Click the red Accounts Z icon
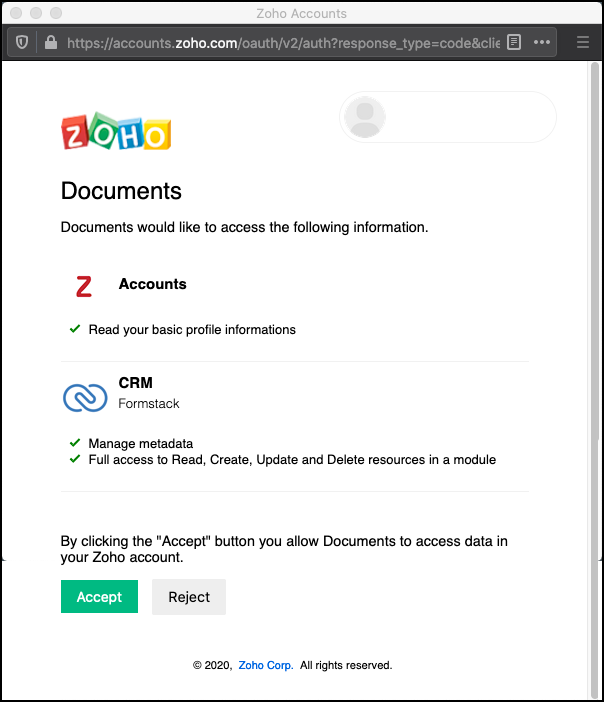 84,287
